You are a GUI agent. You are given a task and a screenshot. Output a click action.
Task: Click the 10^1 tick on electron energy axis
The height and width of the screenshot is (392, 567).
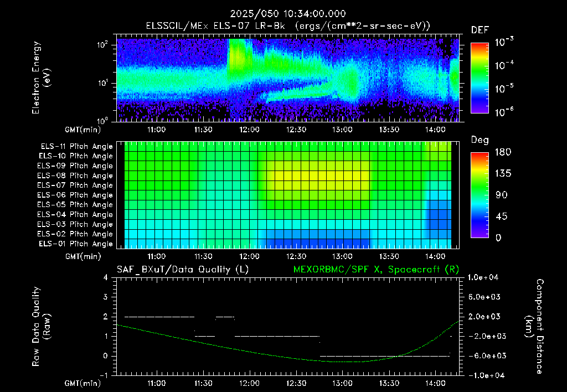102,83
